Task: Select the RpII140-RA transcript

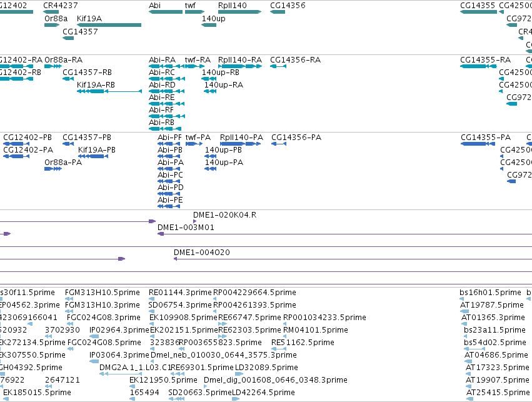Action: (x=240, y=66)
